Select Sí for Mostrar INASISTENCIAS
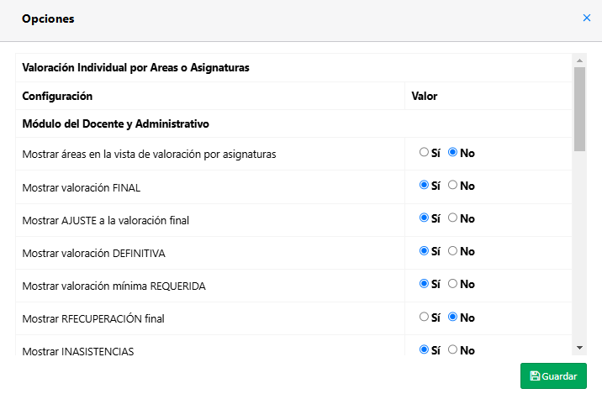602x399 pixels. click(424, 349)
